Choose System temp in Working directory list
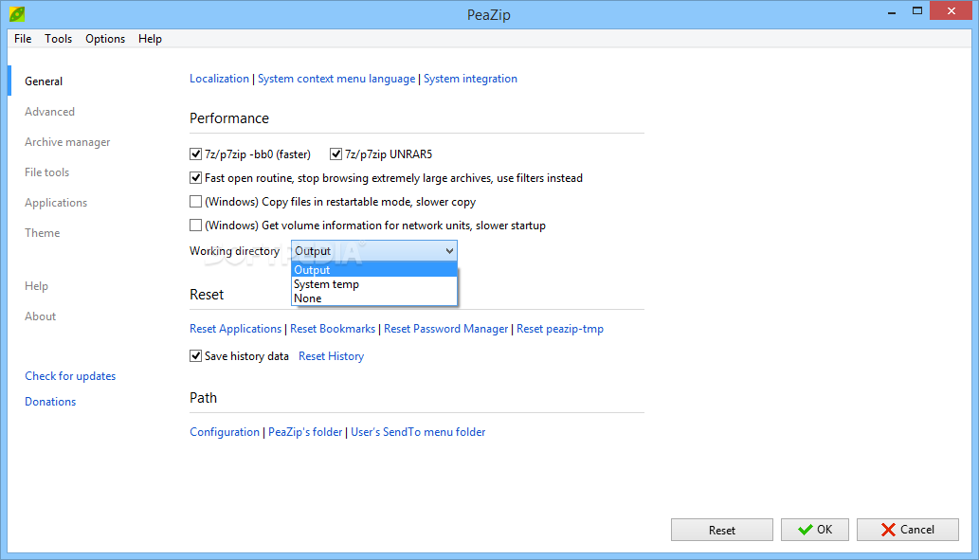 point(374,284)
